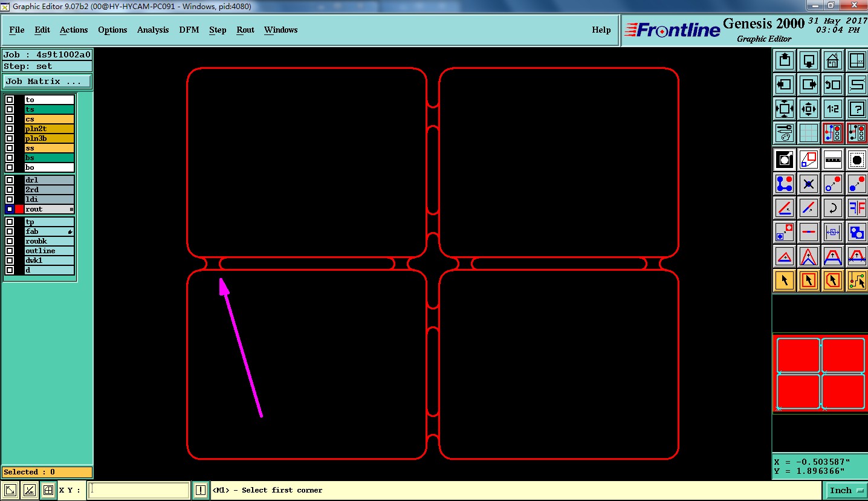Open the wrench and palette settings icon
868x501 pixels.
coord(785,133)
